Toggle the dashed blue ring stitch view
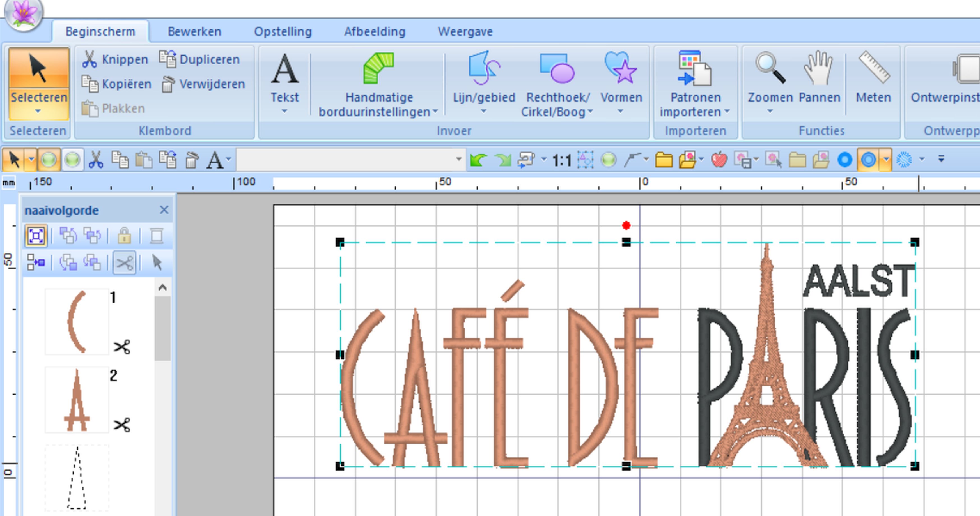 click(904, 160)
